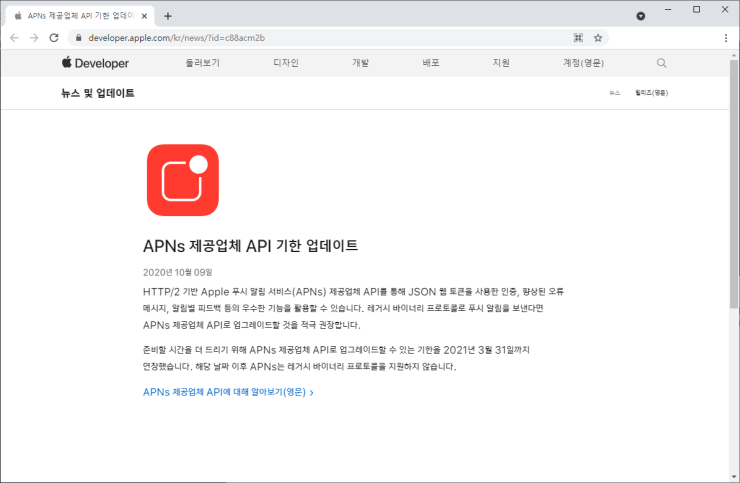Open the Chrome three-dot menu
Screen dimensions: 740x483
point(725,37)
